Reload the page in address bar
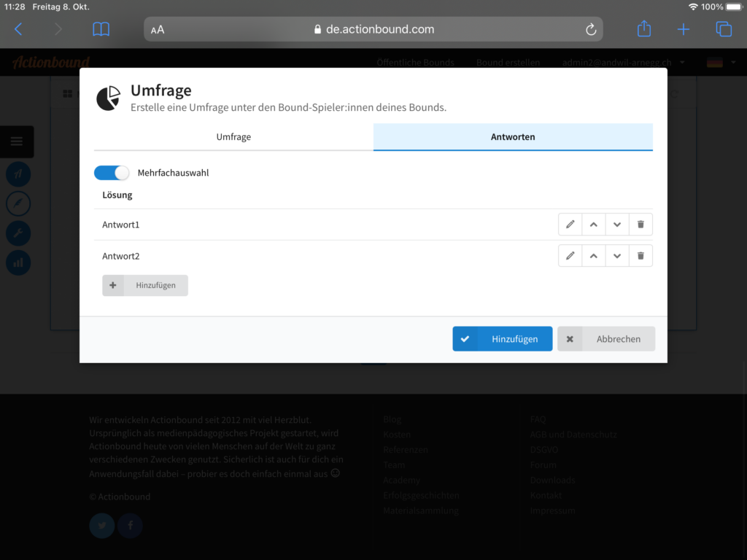This screenshot has height=560, width=747. coord(590,30)
